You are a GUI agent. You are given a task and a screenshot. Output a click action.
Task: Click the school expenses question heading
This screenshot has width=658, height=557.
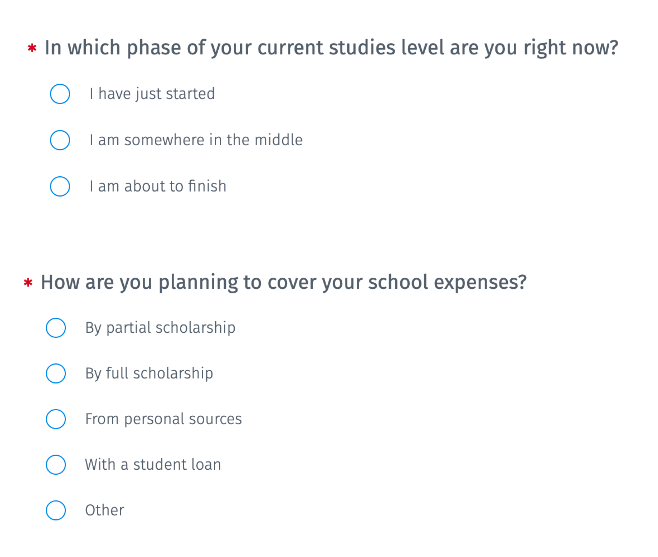(283, 282)
